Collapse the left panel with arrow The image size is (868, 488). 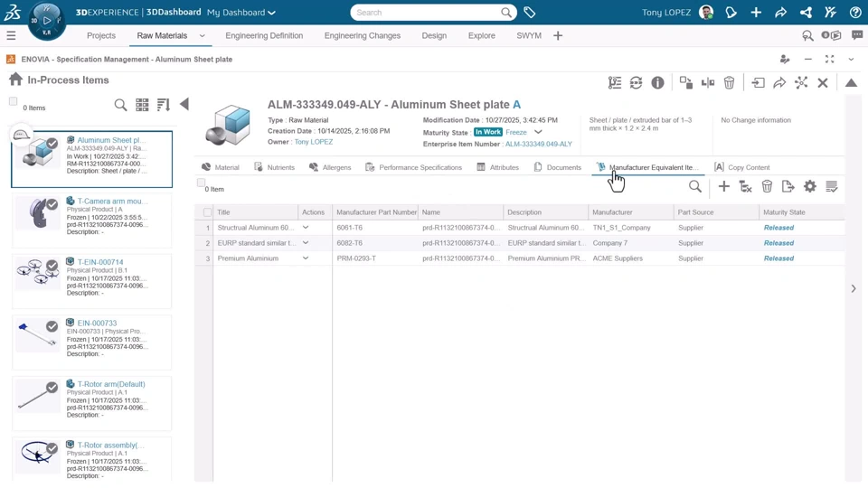[x=184, y=104]
